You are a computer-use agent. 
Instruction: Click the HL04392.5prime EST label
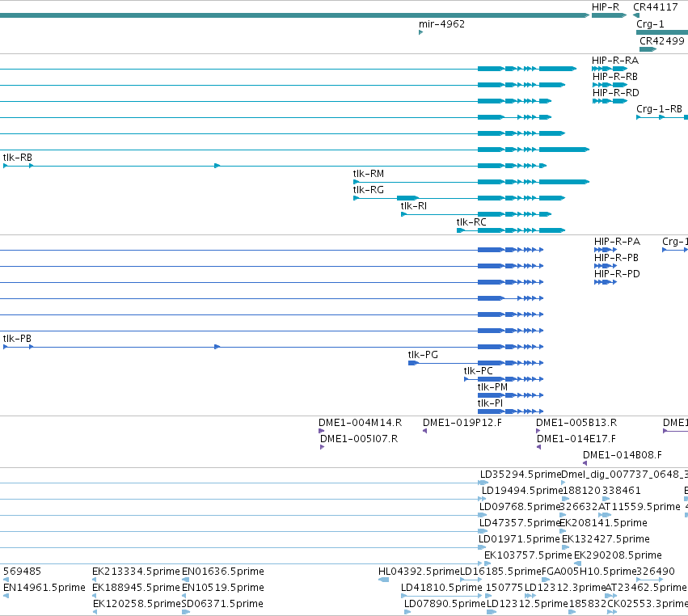click(419, 572)
